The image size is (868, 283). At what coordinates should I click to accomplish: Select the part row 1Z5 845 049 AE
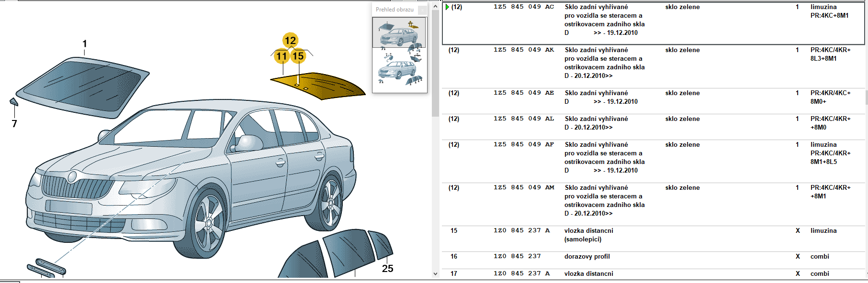click(x=524, y=93)
